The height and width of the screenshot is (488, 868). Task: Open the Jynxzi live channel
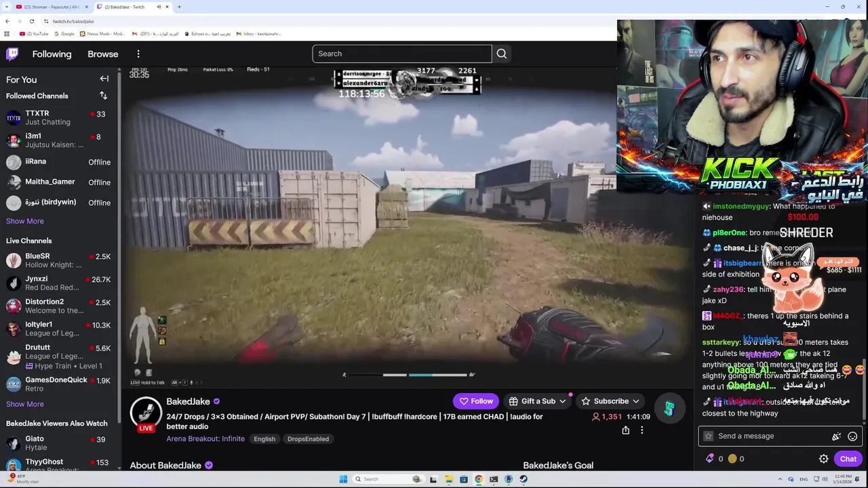pos(60,283)
